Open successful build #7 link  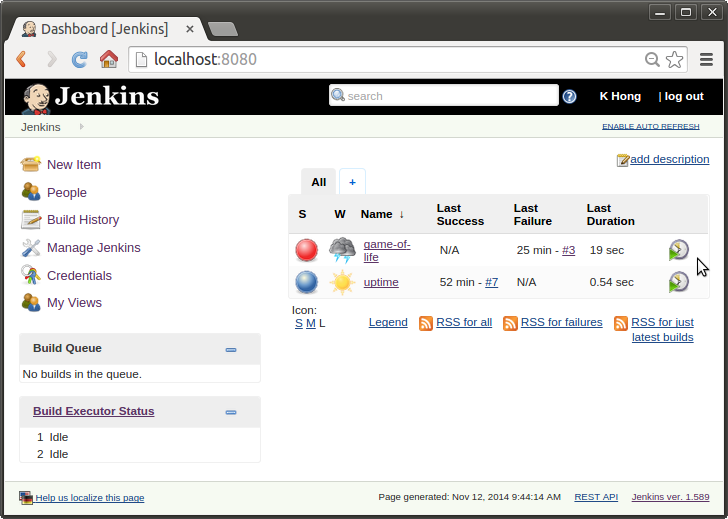click(492, 282)
